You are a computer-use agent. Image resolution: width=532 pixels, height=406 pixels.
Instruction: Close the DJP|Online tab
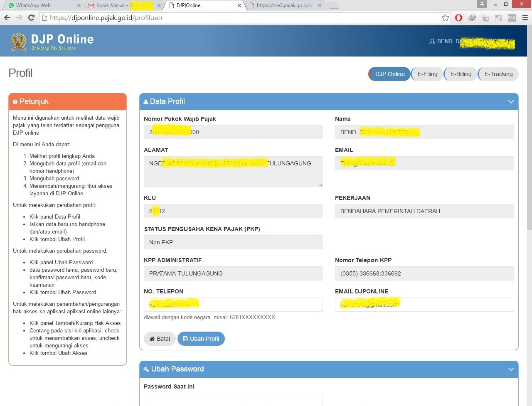239,5
